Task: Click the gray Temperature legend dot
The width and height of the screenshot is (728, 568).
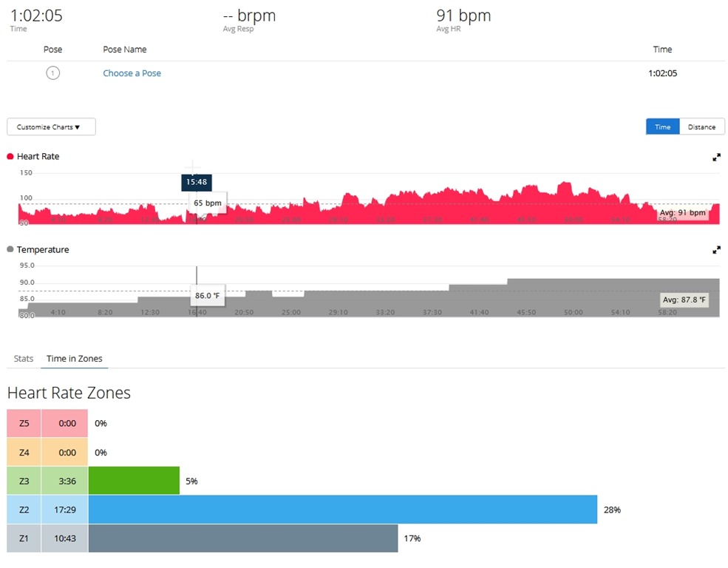Action: pyautogui.click(x=10, y=250)
